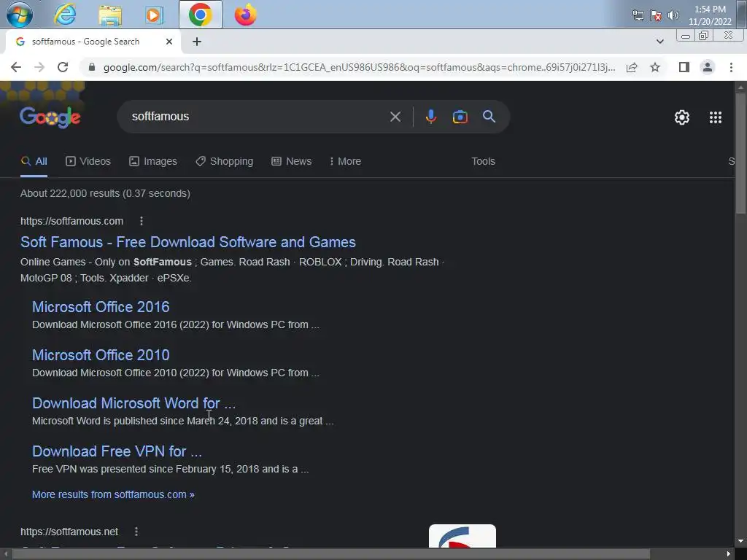The image size is (747, 560).
Task: Click the Google logo
Action: (x=50, y=117)
